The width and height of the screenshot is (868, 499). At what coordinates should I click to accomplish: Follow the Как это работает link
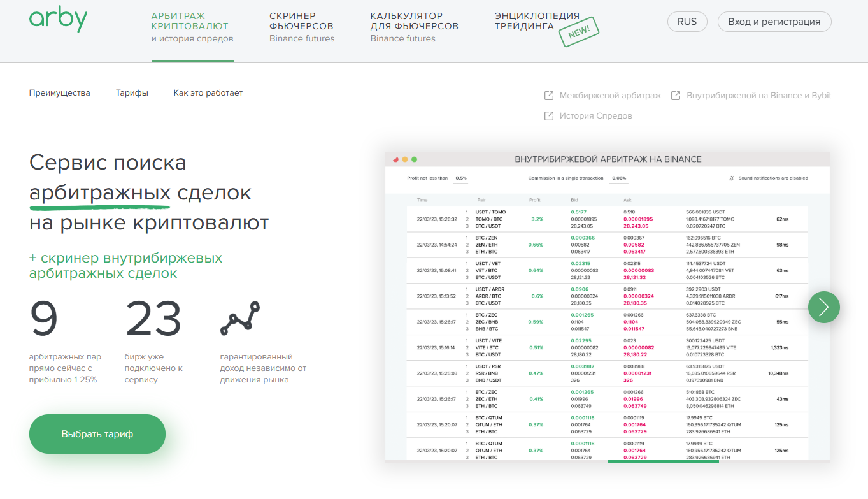pos(208,93)
